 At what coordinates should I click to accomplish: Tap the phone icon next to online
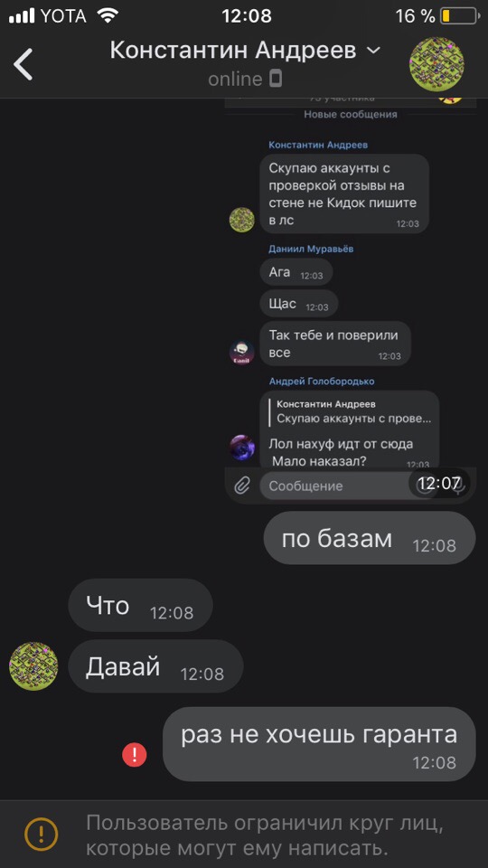pyautogui.click(x=276, y=80)
